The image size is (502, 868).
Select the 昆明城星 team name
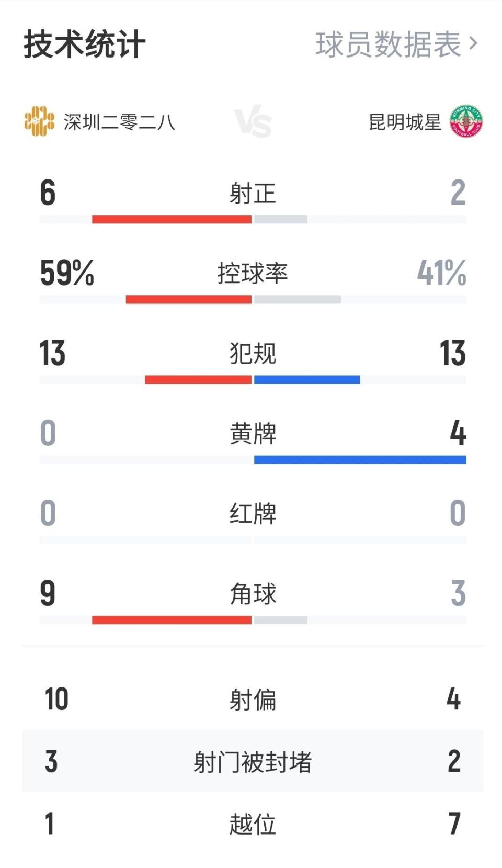pyautogui.click(x=405, y=122)
